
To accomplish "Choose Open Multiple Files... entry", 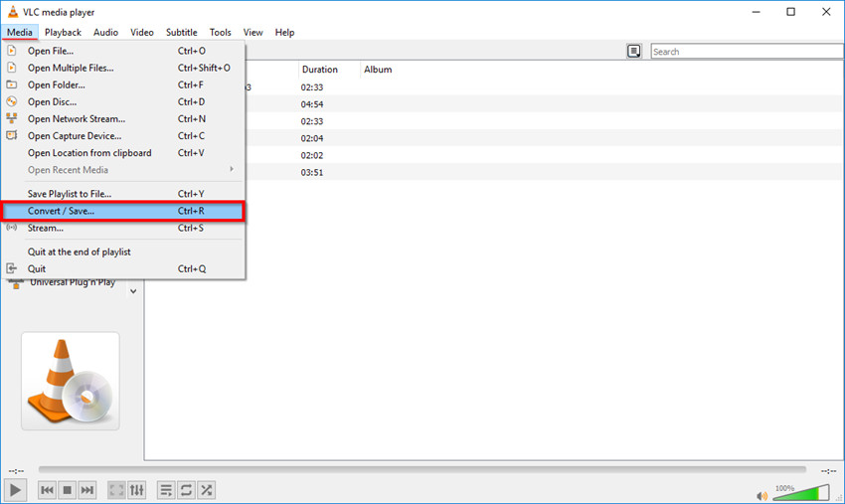I will tap(123, 68).
